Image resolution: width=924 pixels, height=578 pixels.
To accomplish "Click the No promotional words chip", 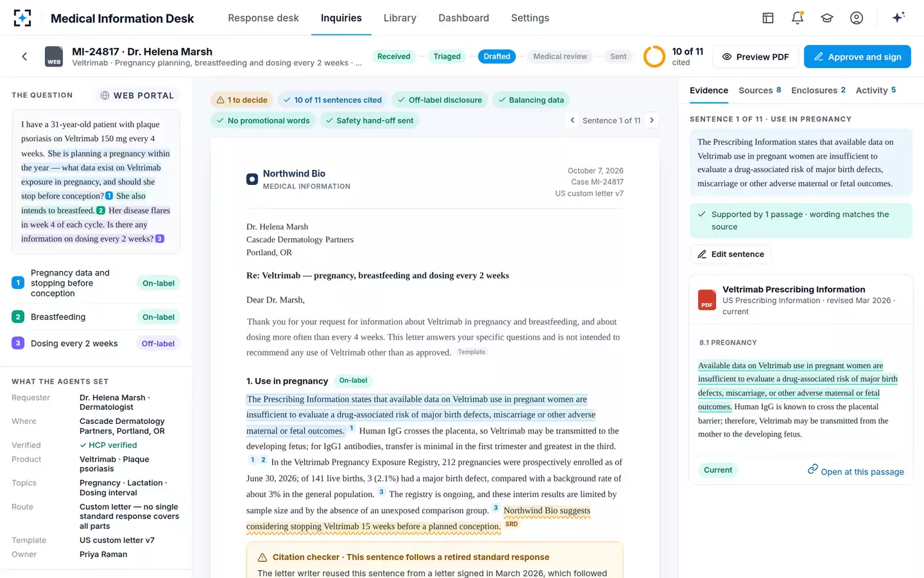I will (263, 120).
